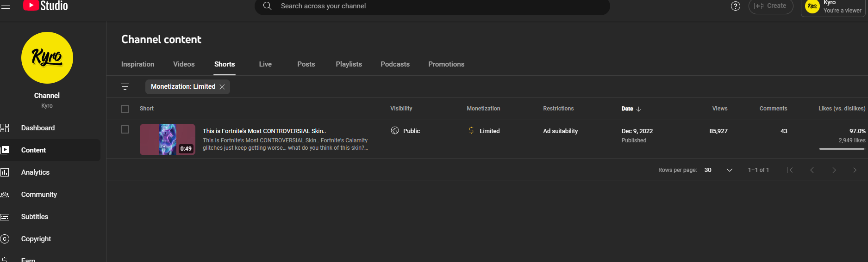Viewport: 868px width, 262px height.
Task: Switch to the Podcasts tab
Action: click(395, 64)
